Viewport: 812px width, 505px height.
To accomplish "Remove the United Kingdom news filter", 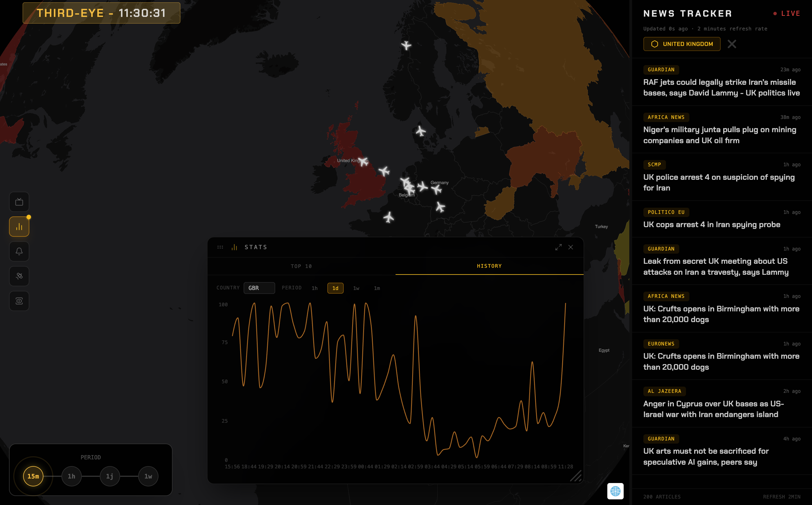I will [732, 44].
